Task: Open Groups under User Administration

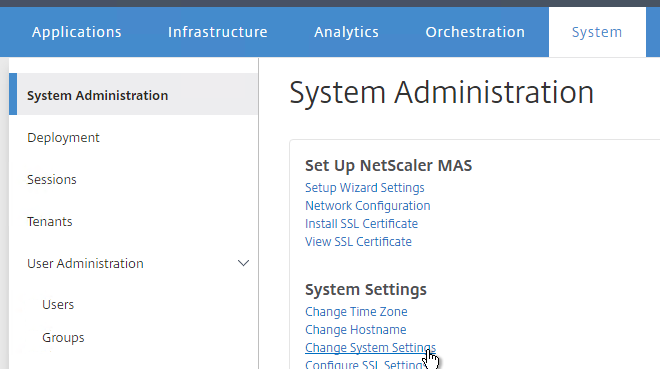Action: coord(63,338)
